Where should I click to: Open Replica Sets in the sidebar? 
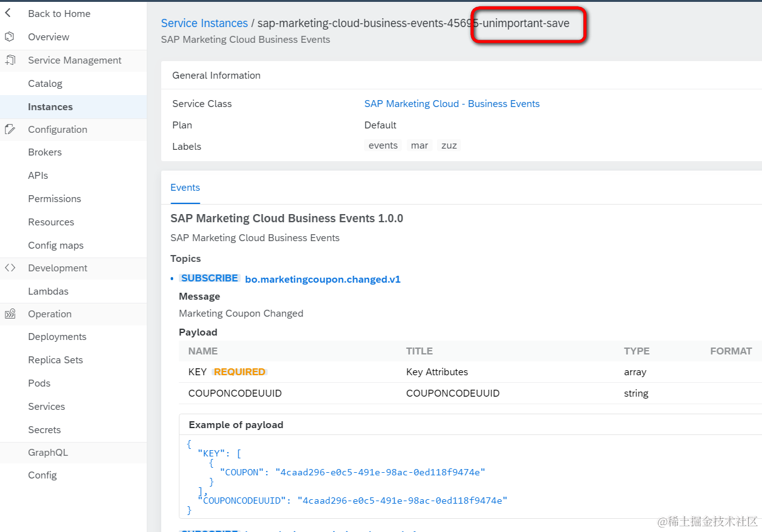coord(55,359)
